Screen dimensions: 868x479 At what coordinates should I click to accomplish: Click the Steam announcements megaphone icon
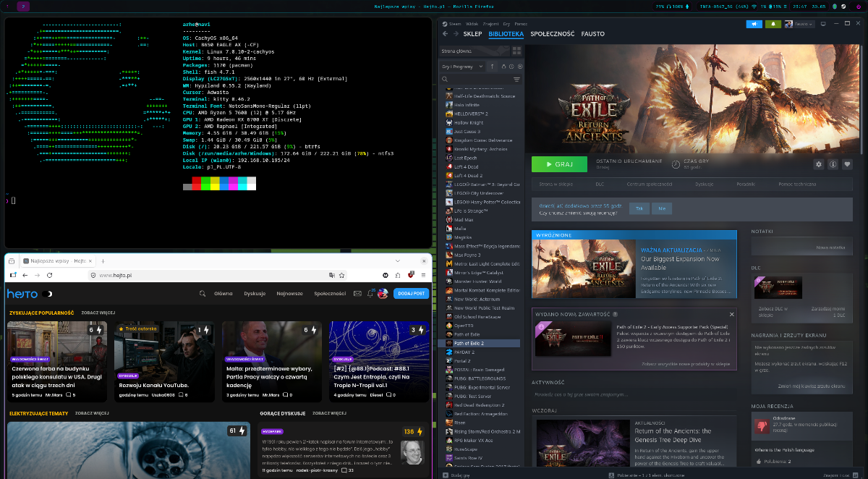754,24
